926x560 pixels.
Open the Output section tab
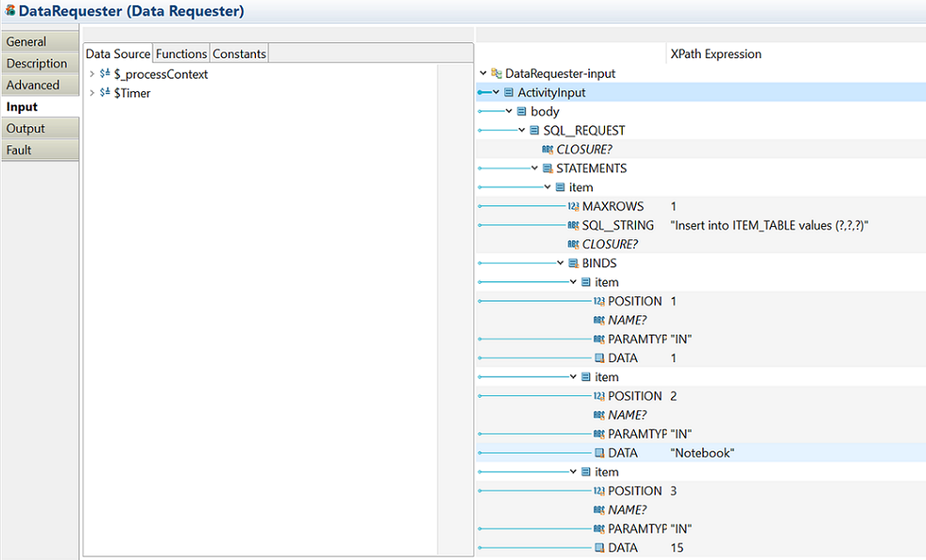tap(25, 129)
